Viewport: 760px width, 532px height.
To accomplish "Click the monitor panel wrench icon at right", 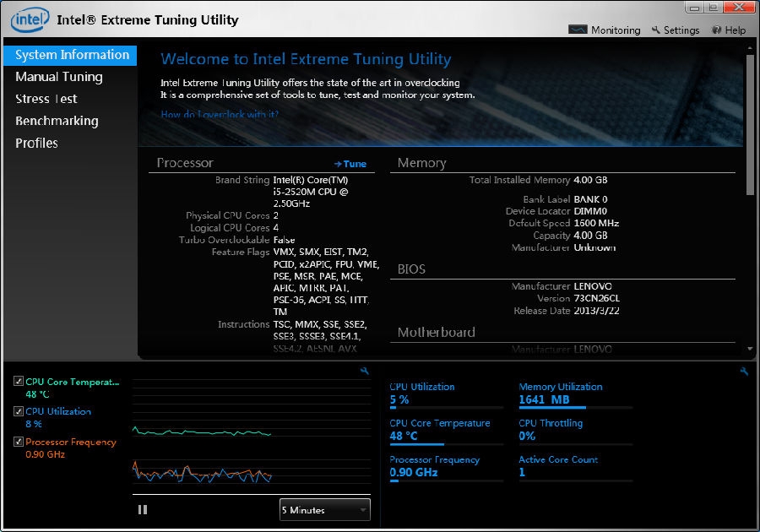I will (744, 372).
